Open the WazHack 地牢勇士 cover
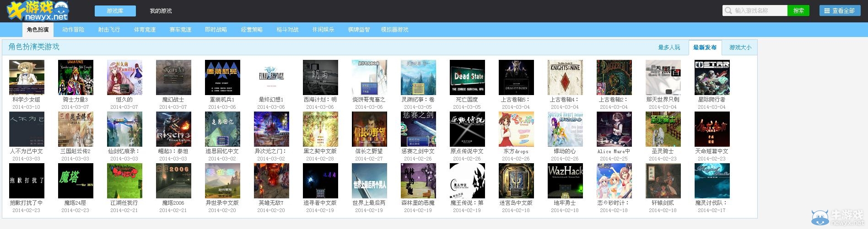The height and width of the screenshot is (229, 868). pos(565,181)
